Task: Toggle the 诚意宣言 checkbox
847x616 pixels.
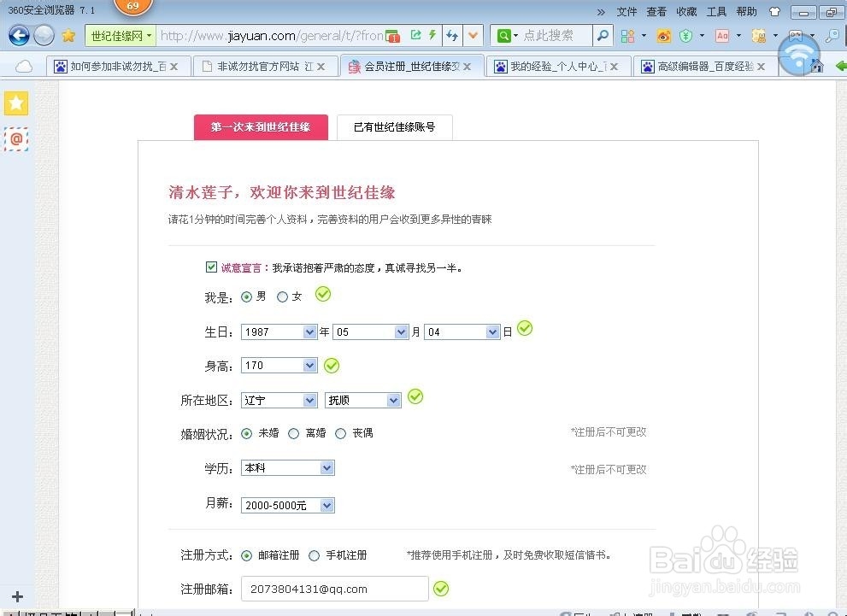Action: (211, 267)
